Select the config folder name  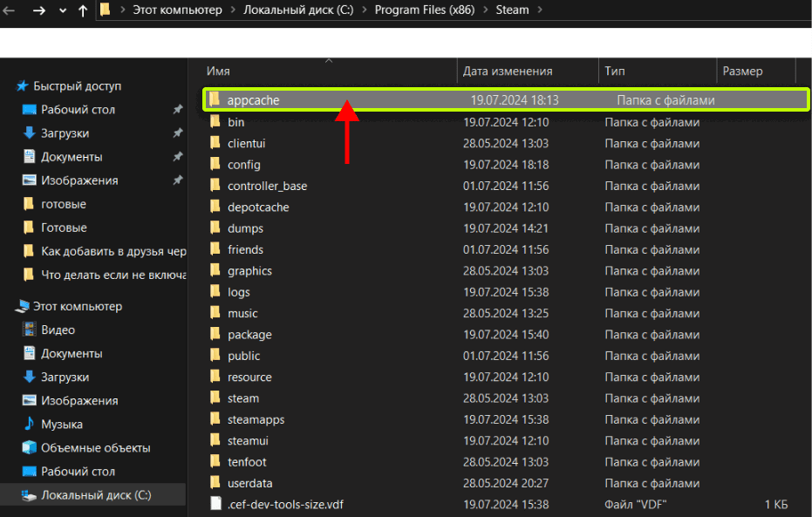[244, 165]
